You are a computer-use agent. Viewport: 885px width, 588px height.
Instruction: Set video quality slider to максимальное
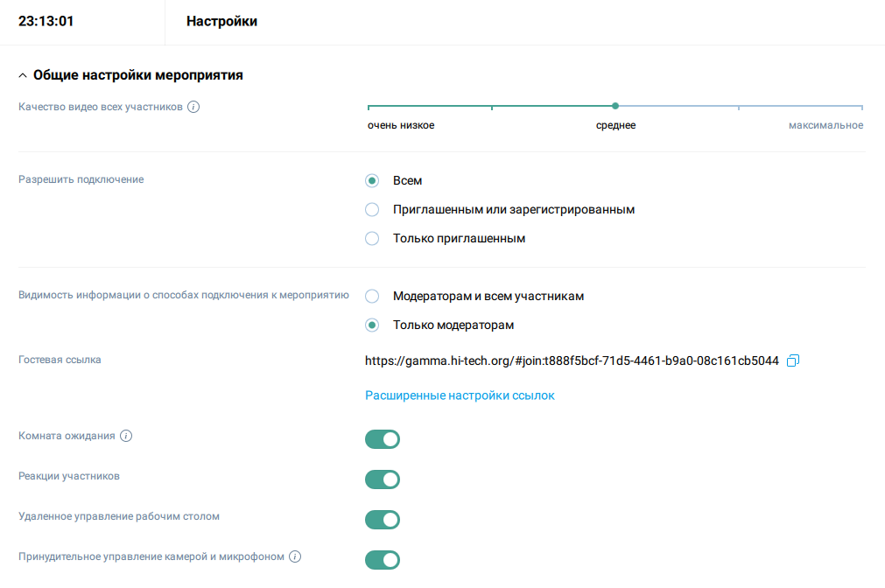(x=862, y=107)
